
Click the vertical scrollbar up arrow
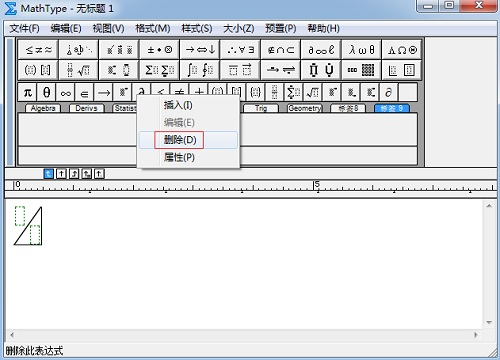(x=489, y=206)
